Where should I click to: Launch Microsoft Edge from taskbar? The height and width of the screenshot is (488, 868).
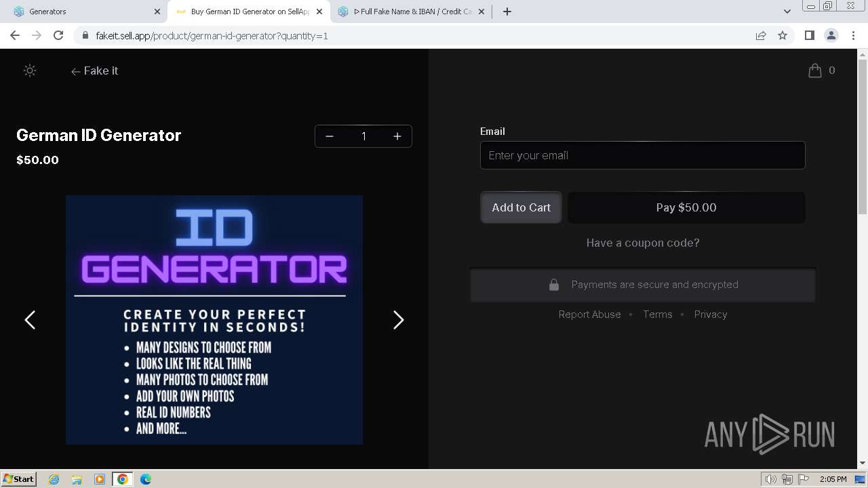tap(146, 479)
